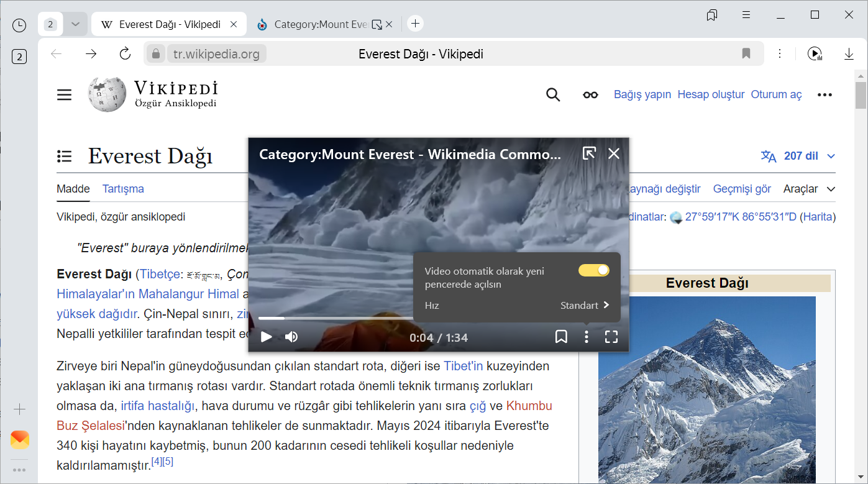The width and height of the screenshot is (868, 484).
Task: Play the Mount Everest video
Action: pyautogui.click(x=267, y=337)
